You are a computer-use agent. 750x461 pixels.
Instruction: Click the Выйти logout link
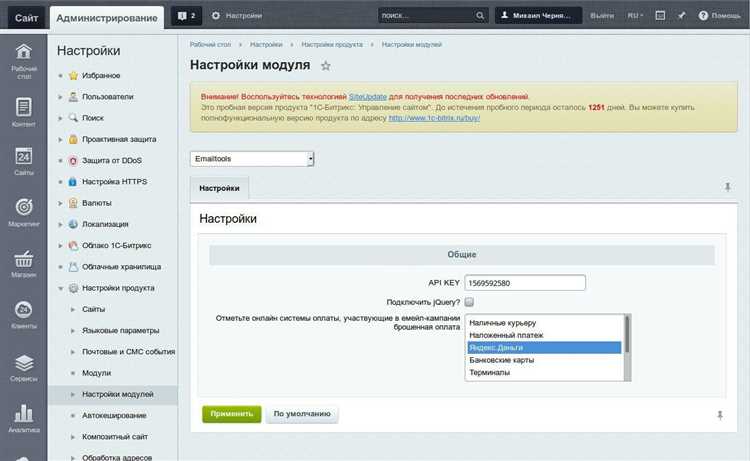point(602,16)
